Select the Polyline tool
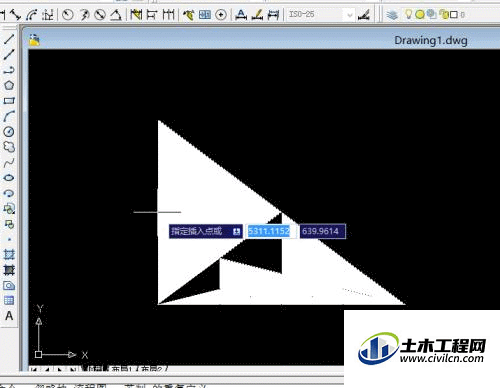The image size is (500, 388). (9, 70)
